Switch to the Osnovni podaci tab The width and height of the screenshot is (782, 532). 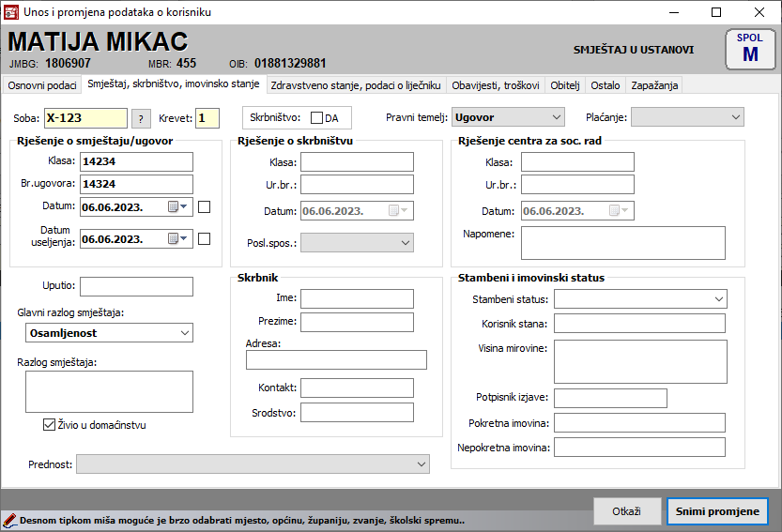tap(42, 85)
